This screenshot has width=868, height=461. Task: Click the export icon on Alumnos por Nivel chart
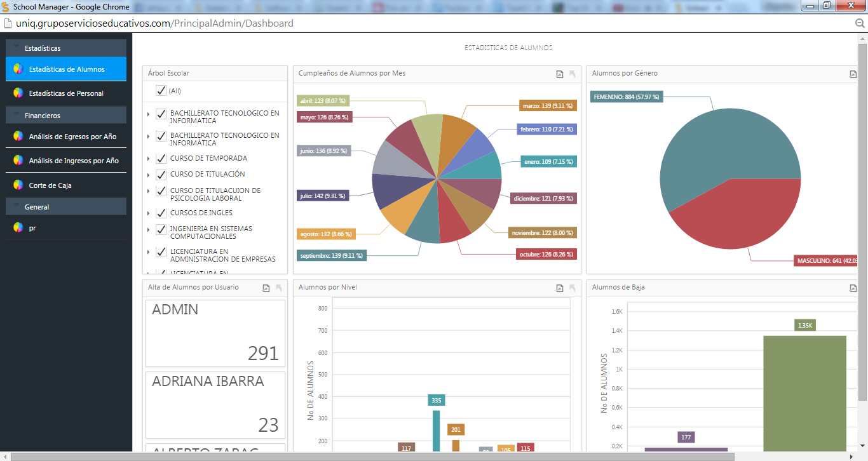pos(559,288)
